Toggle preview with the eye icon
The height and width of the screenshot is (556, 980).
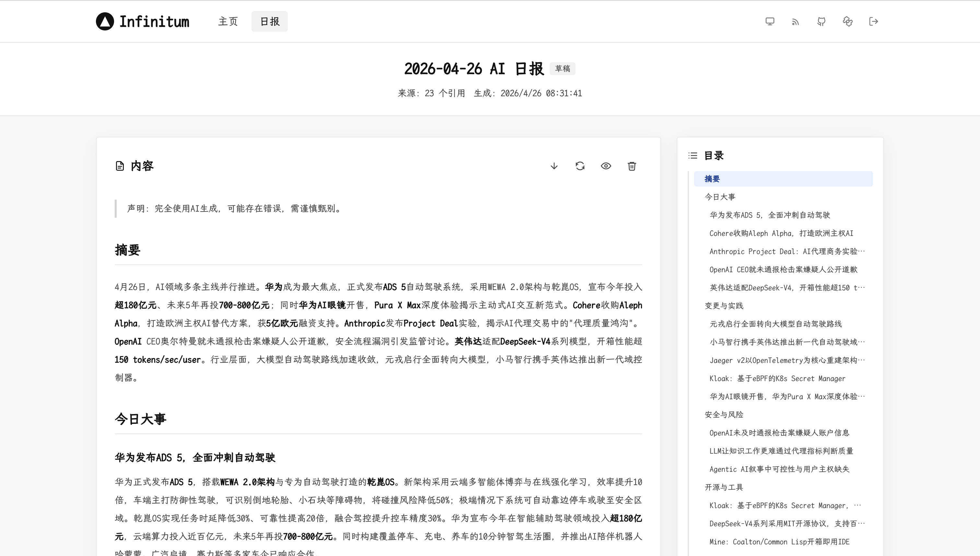606,166
